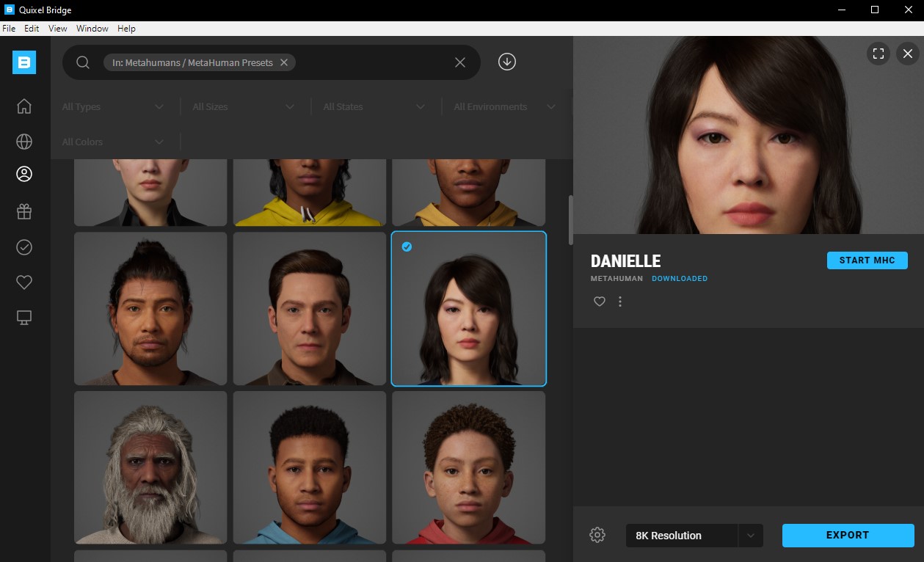Open the All Types filter dropdown
Screen dimensions: 924x562
[112, 106]
